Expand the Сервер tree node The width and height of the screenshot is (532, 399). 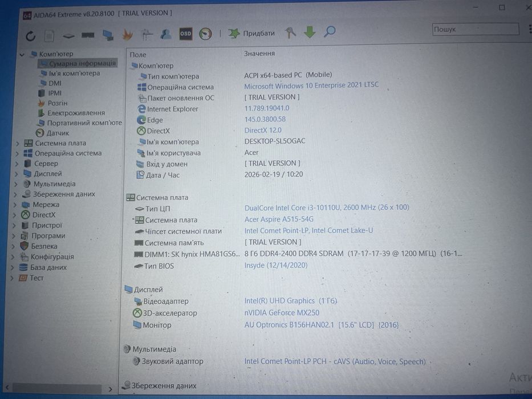coord(17,164)
